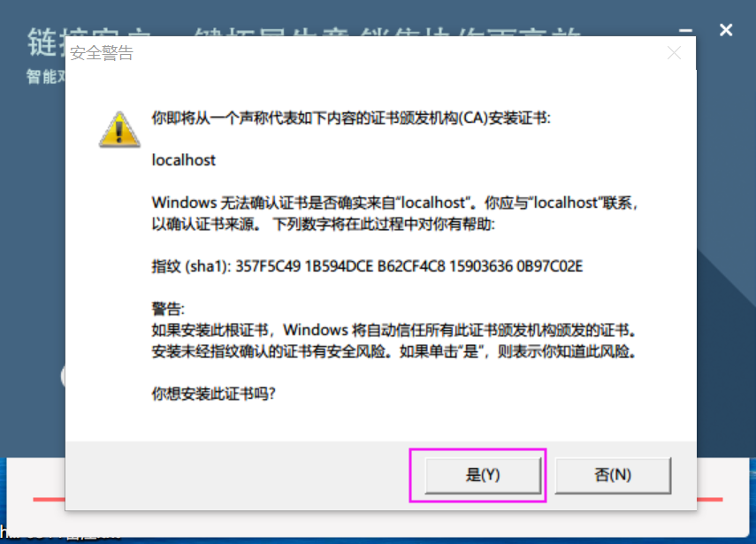Click the 警告: heading text

[168, 309]
